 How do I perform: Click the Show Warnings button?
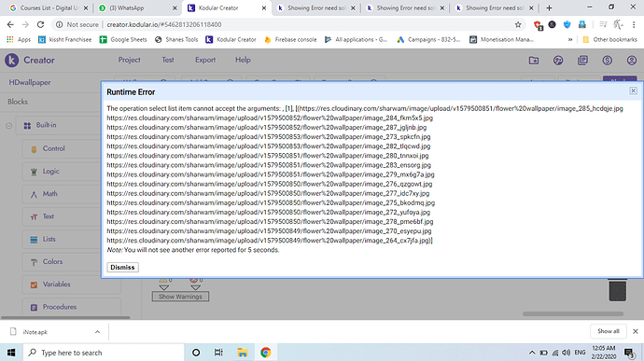coord(180,297)
